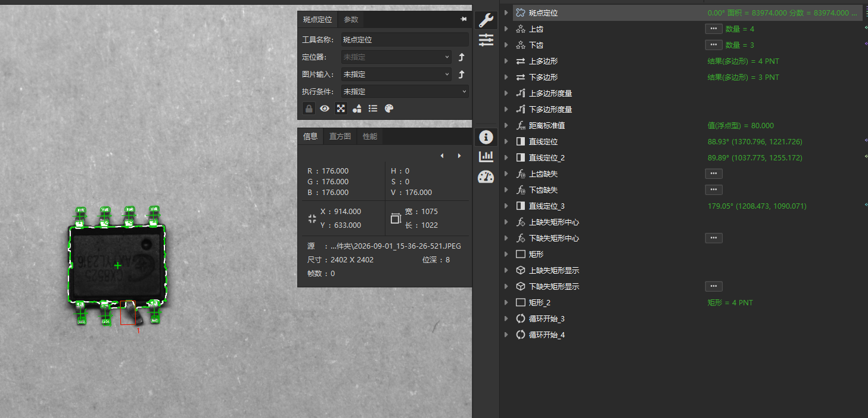Click the shapes icon in tool toolbar
The image size is (868, 418).
tap(357, 109)
